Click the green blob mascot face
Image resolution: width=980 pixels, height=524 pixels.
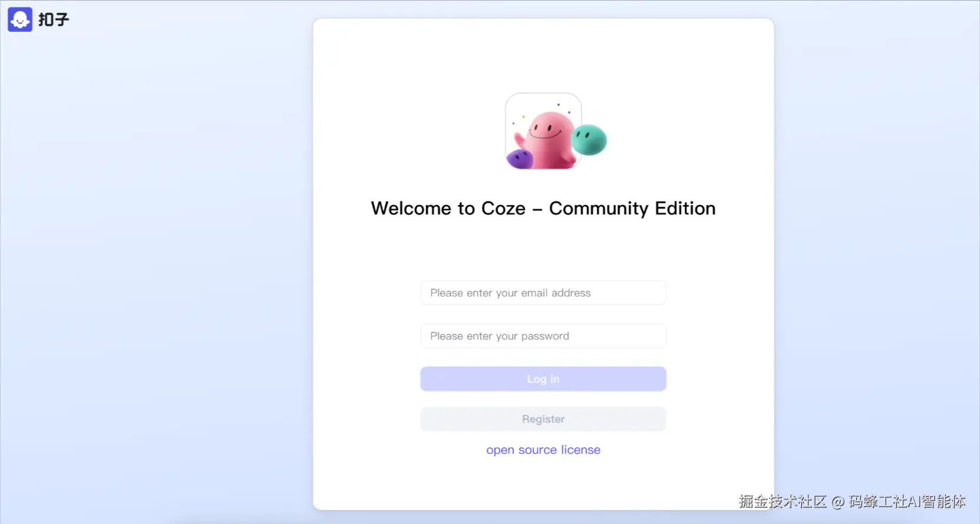[589, 140]
